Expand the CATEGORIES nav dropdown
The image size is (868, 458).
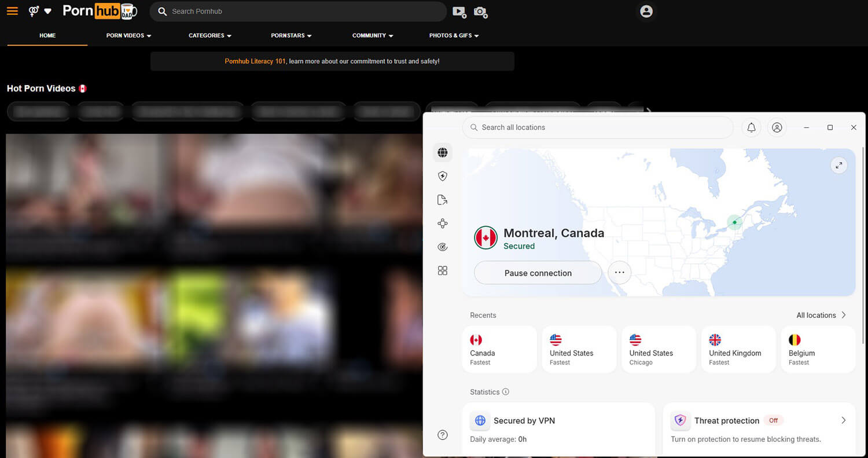point(210,35)
